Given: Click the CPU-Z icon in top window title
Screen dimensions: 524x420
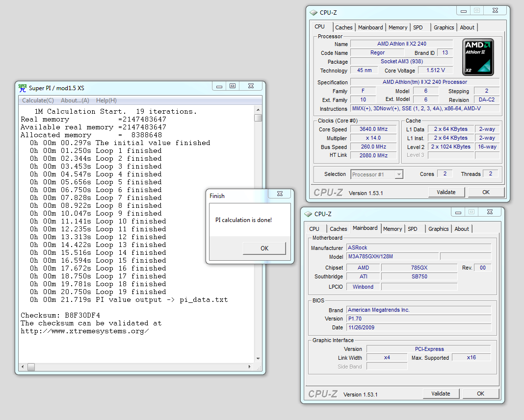Looking at the screenshot, I should point(314,13).
